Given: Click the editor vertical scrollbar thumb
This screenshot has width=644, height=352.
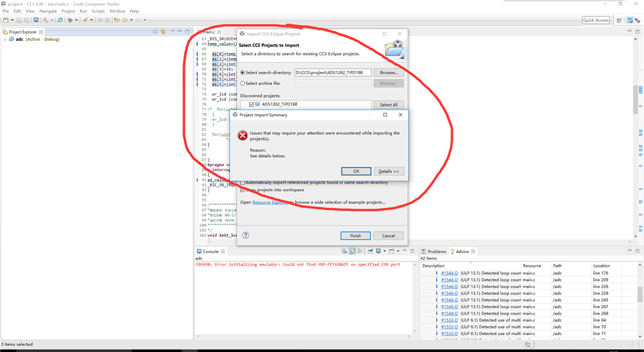Looking at the screenshot, I should click(x=636, y=98).
